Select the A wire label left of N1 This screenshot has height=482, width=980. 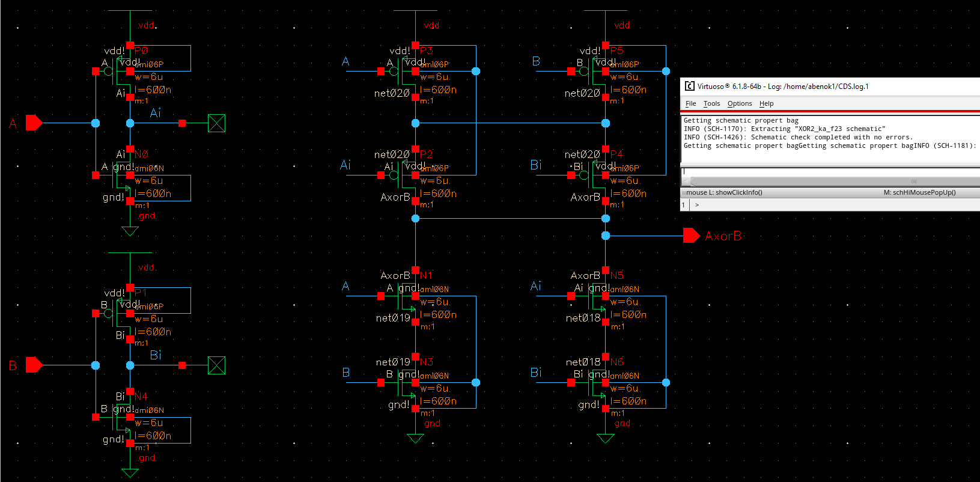tap(345, 286)
